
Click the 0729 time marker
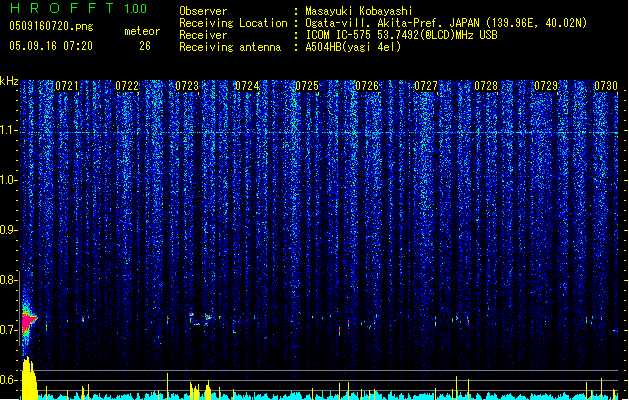pos(546,86)
